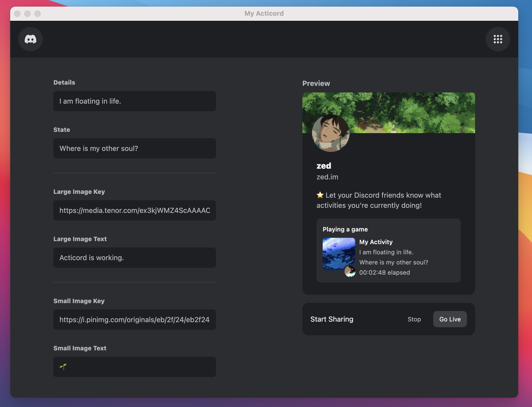This screenshot has height=407, width=532.
Task: Click zed's profile avatar in preview
Action: coord(331,133)
